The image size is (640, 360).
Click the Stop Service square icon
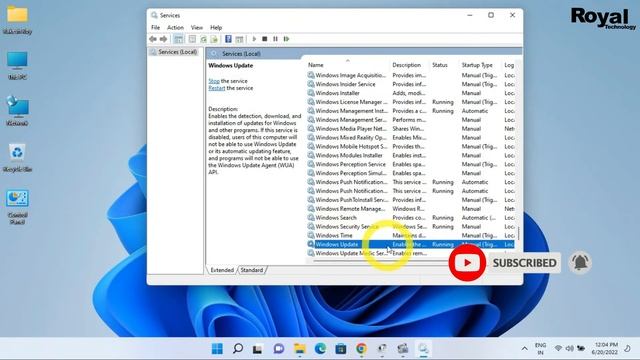(x=264, y=39)
